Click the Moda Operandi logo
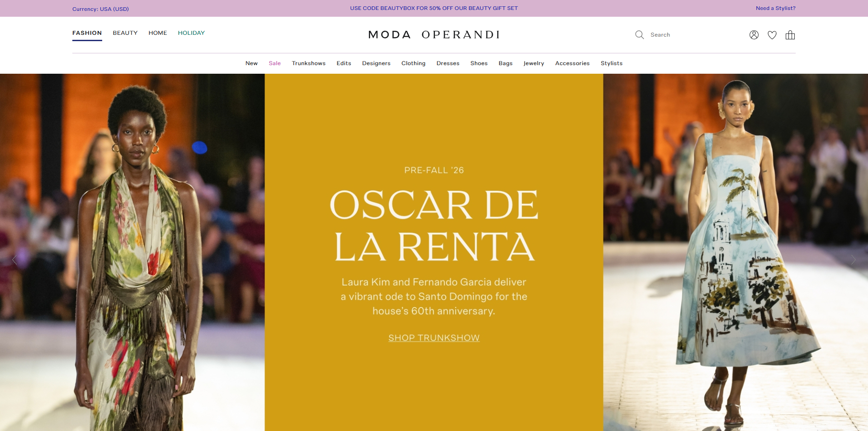The image size is (868, 431). pyautogui.click(x=434, y=34)
